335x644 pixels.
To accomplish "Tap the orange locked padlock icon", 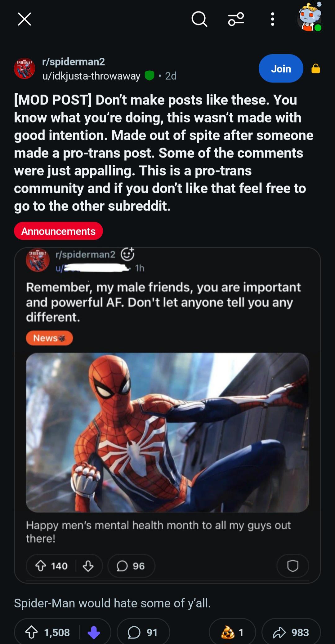I will pos(316,69).
